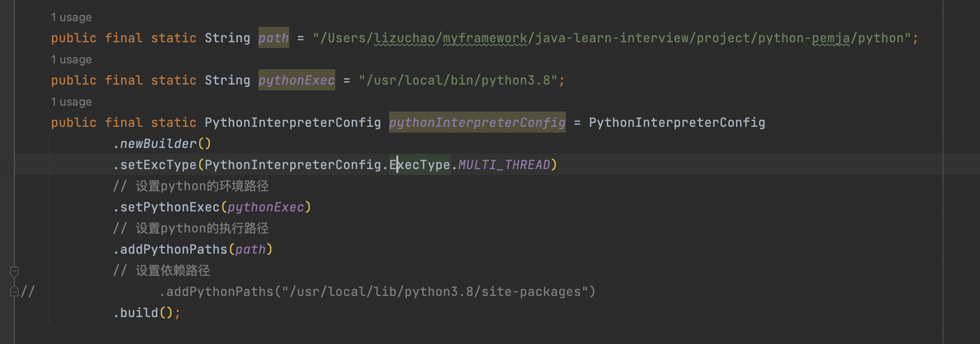The width and height of the screenshot is (980, 344).
Task: Show "1 usage" hint above pythonInterpreterConfig field
Action: (71, 102)
